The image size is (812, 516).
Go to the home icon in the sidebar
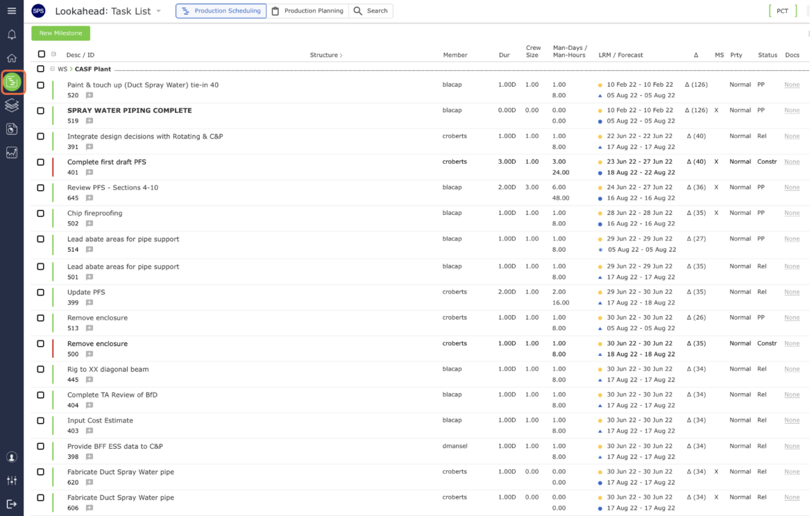(11, 58)
